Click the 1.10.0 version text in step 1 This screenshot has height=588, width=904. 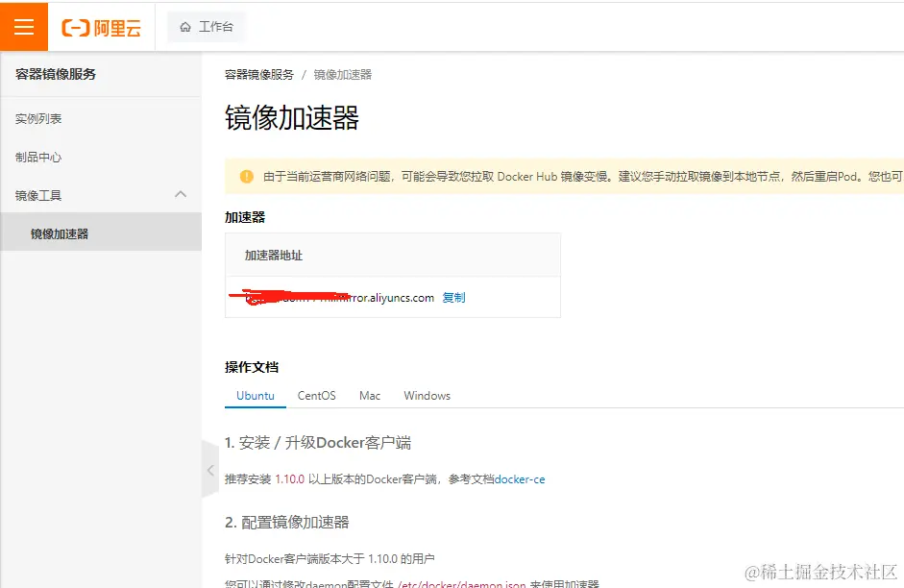(289, 479)
